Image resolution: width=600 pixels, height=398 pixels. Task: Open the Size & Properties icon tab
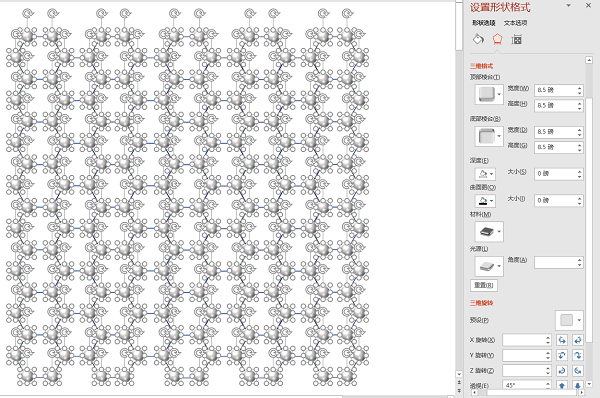coord(516,39)
